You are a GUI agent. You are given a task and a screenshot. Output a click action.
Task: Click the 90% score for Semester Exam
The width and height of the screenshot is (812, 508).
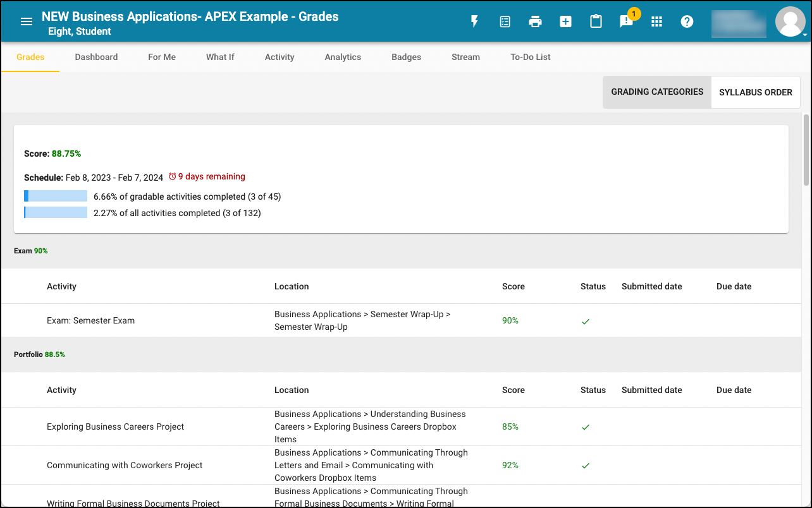pos(510,320)
